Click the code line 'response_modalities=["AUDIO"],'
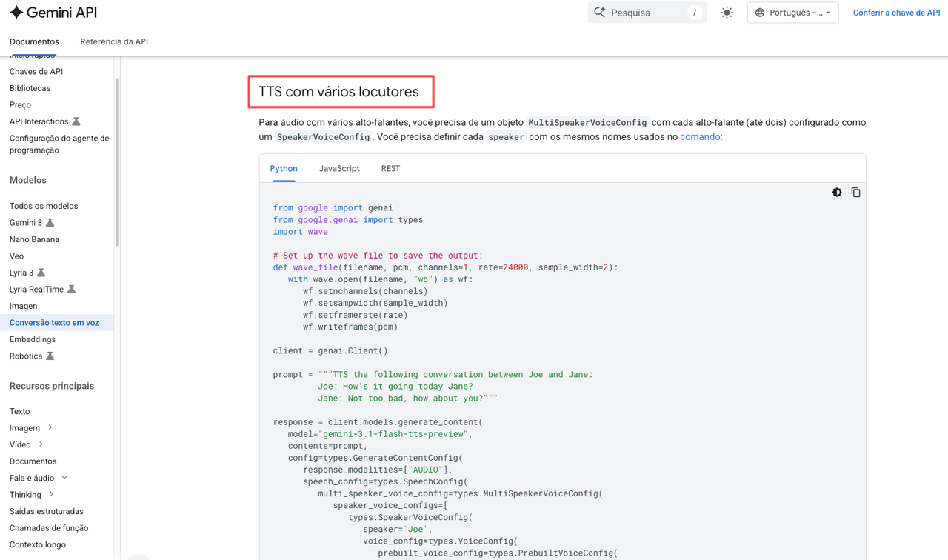 pos(378,470)
